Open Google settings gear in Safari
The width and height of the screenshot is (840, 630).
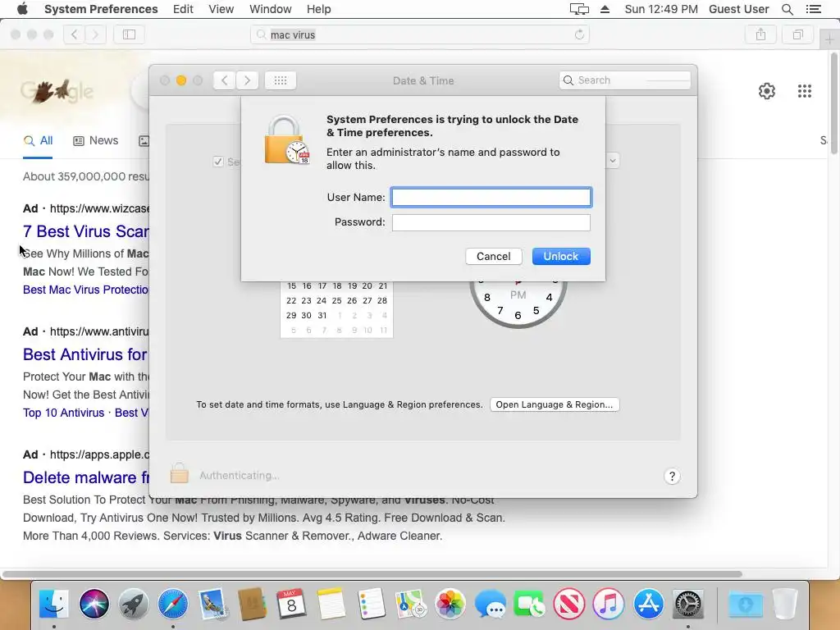[767, 91]
